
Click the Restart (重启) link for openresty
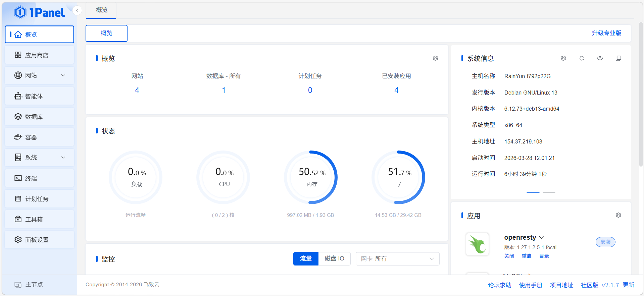click(x=526, y=256)
